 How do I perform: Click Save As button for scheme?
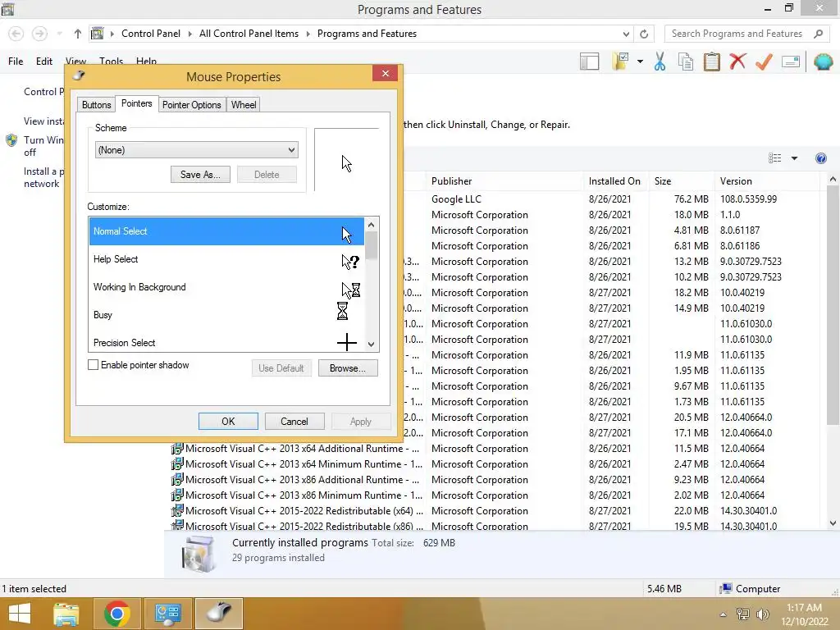(x=200, y=175)
